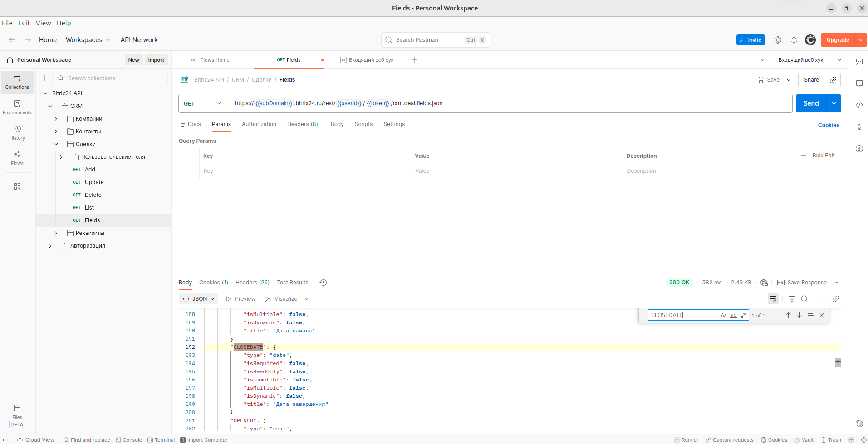Copy response body with copy icon
Screen dimensions: 868x444
coord(823,299)
